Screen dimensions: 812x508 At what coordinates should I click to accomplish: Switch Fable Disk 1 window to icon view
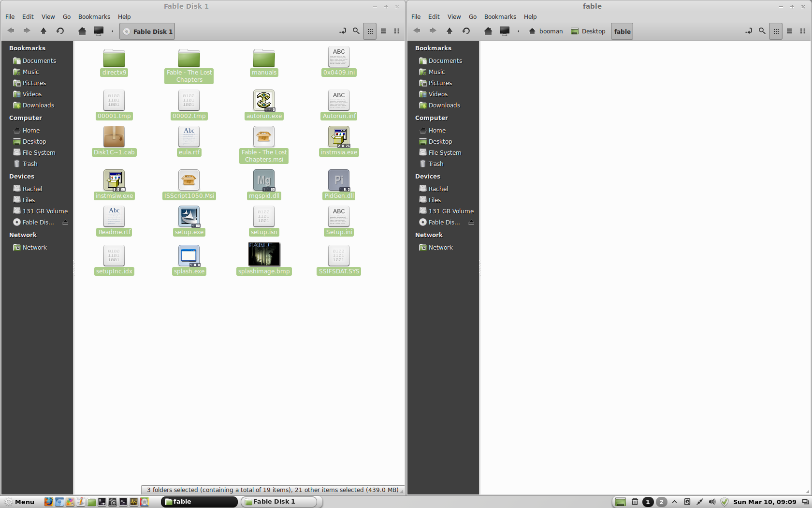[x=370, y=31]
